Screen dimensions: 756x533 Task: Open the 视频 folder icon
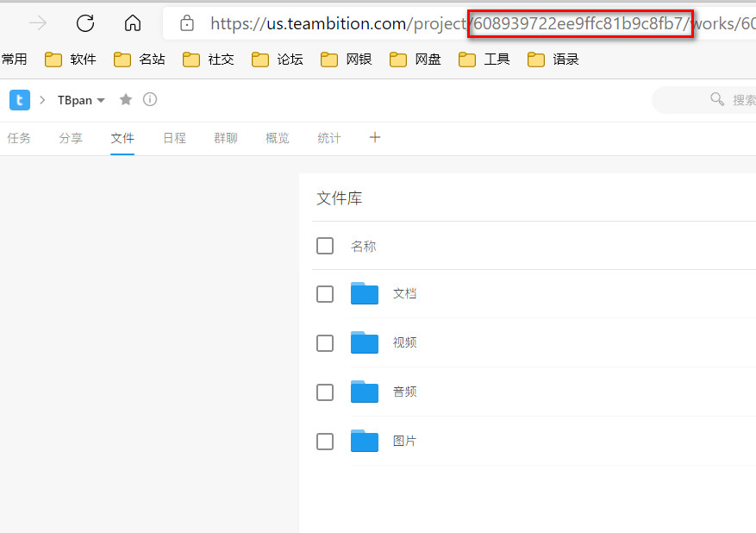(x=365, y=342)
